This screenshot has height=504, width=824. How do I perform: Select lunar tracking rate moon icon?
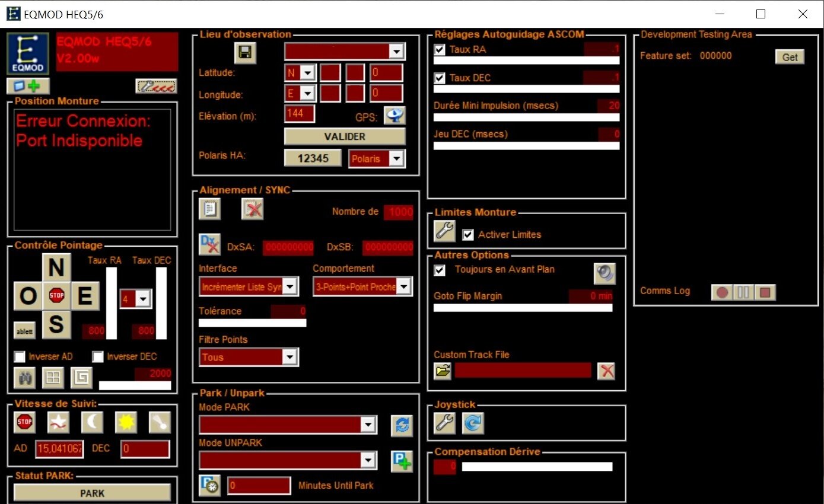click(x=93, y=422)
